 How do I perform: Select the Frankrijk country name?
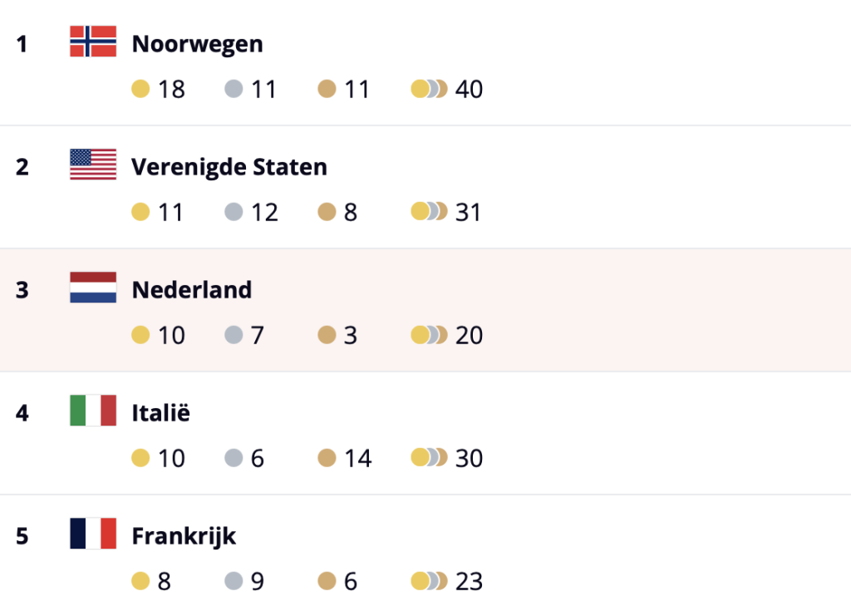point(184,536)
